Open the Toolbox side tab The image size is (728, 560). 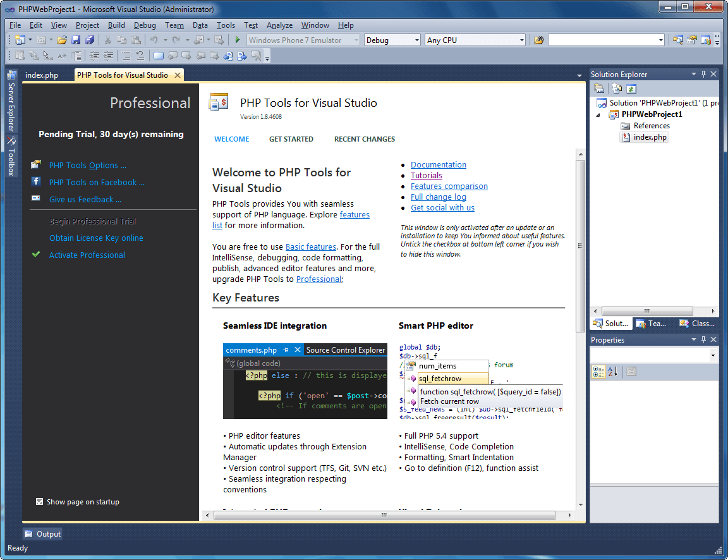pyautogui.click(x=11, y=156)
